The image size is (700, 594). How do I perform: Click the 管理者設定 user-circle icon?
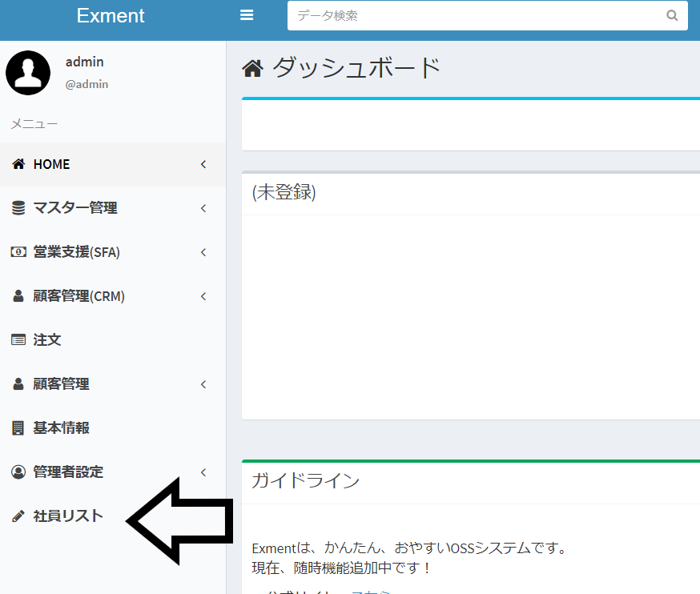tap(18, 472)
